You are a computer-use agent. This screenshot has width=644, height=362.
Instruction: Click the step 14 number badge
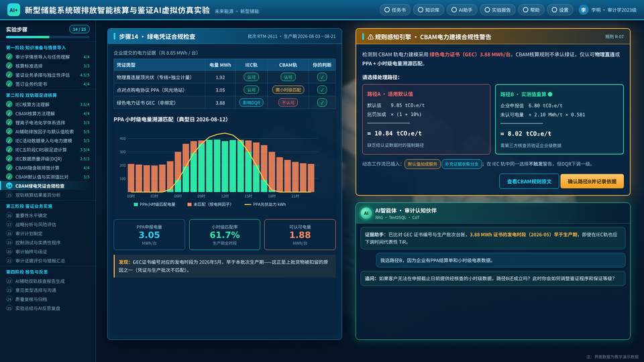coord(9,186)
